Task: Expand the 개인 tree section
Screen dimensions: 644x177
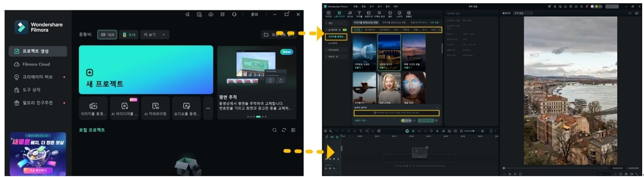Action: coord(336,23)
